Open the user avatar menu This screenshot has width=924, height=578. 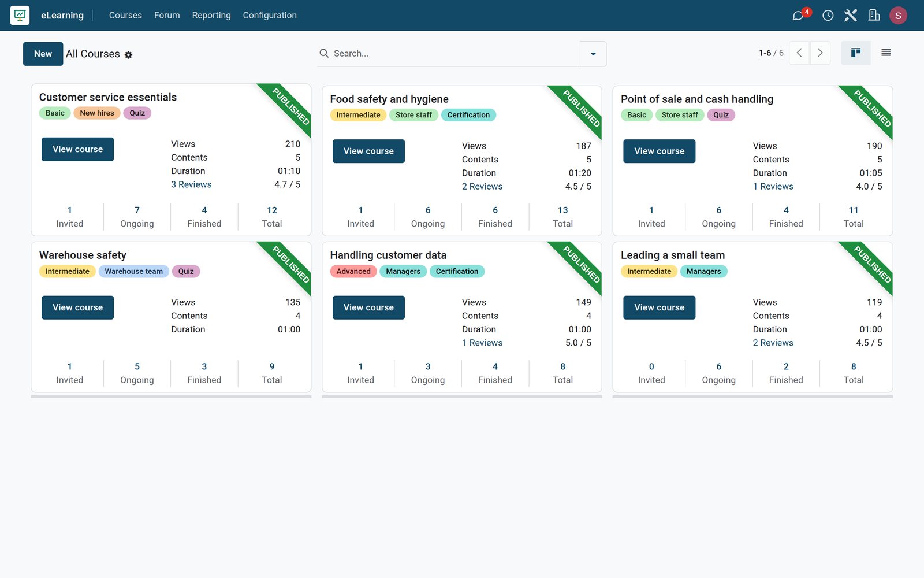tap(898, 16)
